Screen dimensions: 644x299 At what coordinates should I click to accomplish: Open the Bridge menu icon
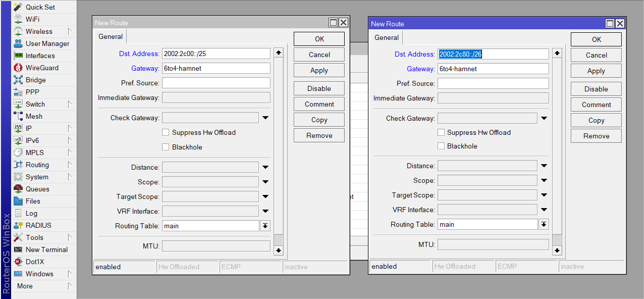18,80
